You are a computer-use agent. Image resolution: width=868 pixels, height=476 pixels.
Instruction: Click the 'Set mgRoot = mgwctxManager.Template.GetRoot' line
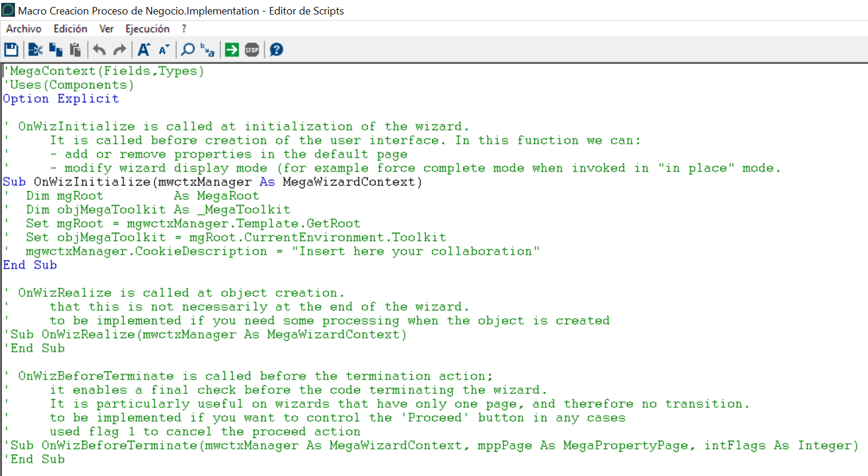coord(182,224)
